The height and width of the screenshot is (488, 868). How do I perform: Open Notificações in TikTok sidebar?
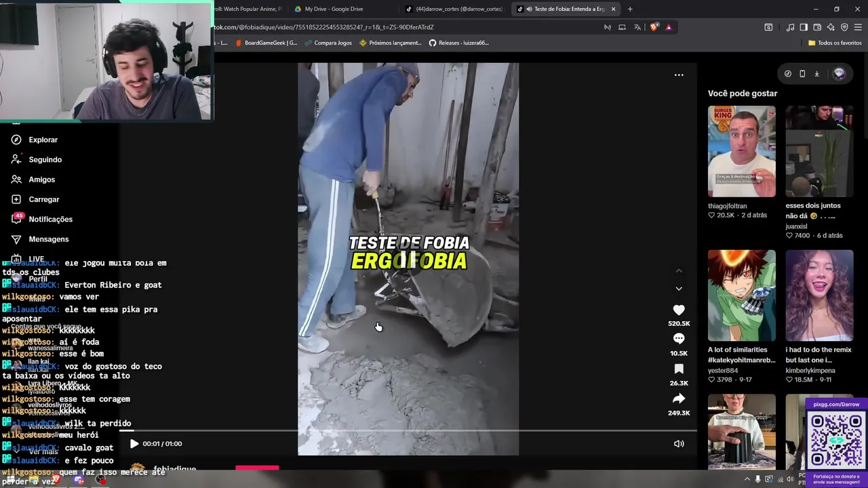(50, 219)
